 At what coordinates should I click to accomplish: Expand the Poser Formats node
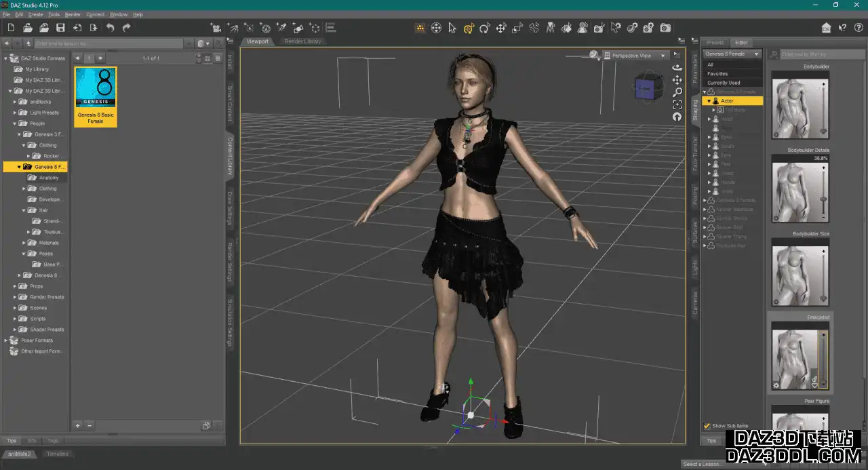[x=6, y=340]
